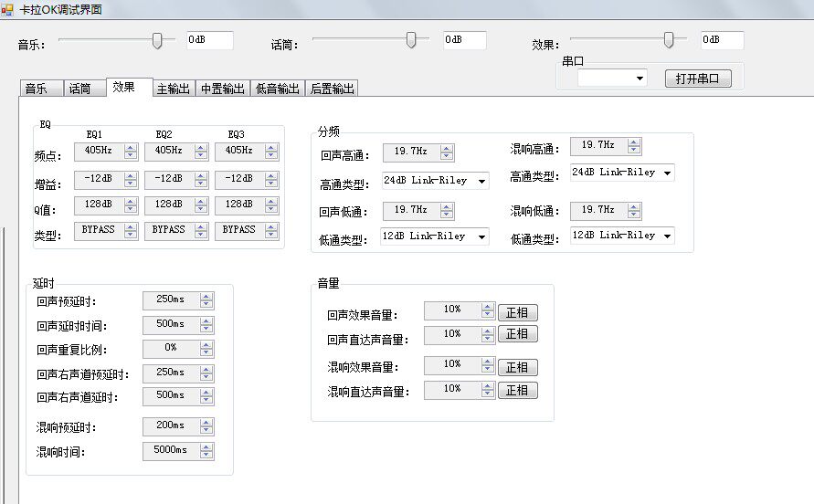The image size is (814, 504).
Task: Open 回声 高通类型 24dB Link-Riley dropdown
Action: 435,181
